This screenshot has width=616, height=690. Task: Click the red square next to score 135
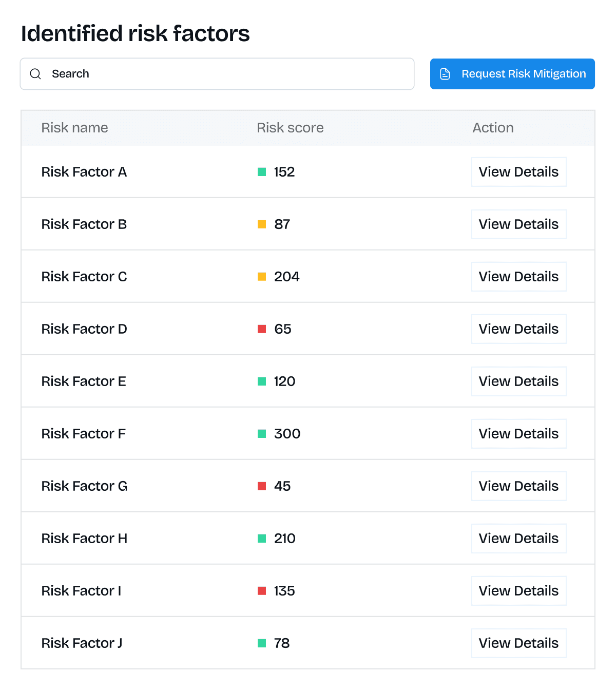tap(262, 591)
